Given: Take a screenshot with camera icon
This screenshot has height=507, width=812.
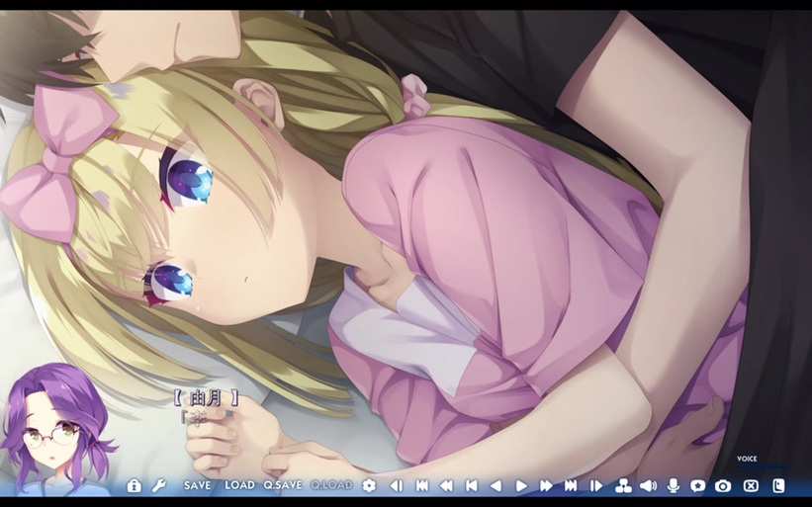Looking at the screenshot, I should click(x=723, y=486).
